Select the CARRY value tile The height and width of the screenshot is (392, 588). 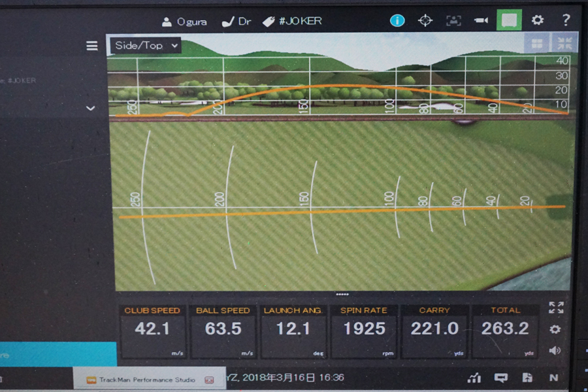coord(434,332)
